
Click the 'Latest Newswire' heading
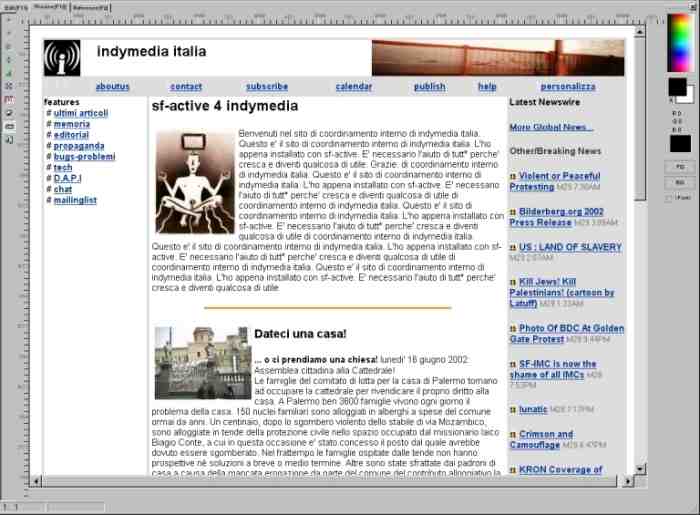[x=545, y=102]
